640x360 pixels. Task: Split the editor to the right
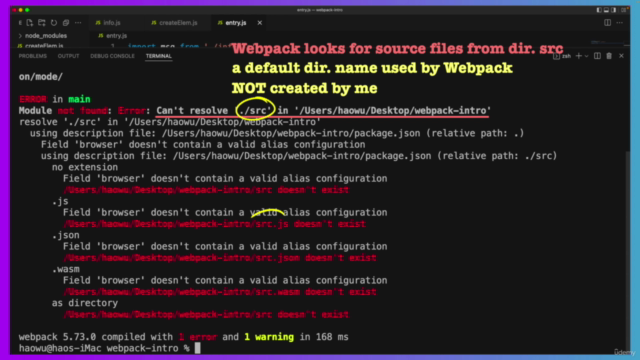(x=607, y=23)
